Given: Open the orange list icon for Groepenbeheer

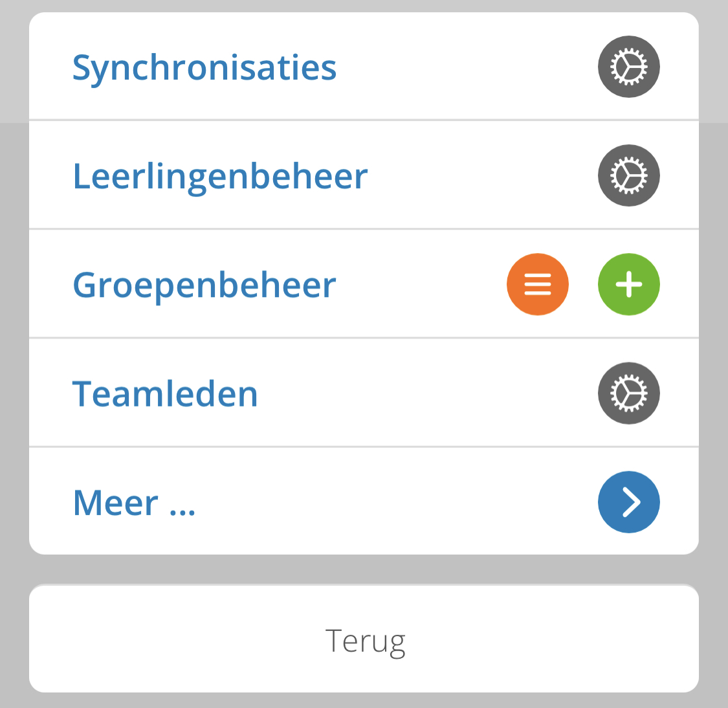Looking at the screenshot, I should pos(538,284).
